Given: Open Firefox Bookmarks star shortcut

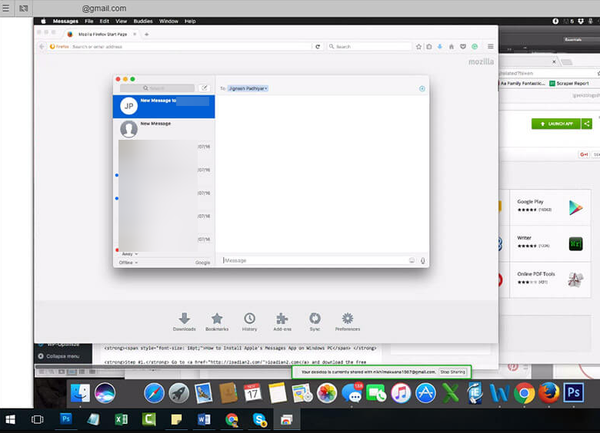Looking at the screenshot, I should (216, 319).
